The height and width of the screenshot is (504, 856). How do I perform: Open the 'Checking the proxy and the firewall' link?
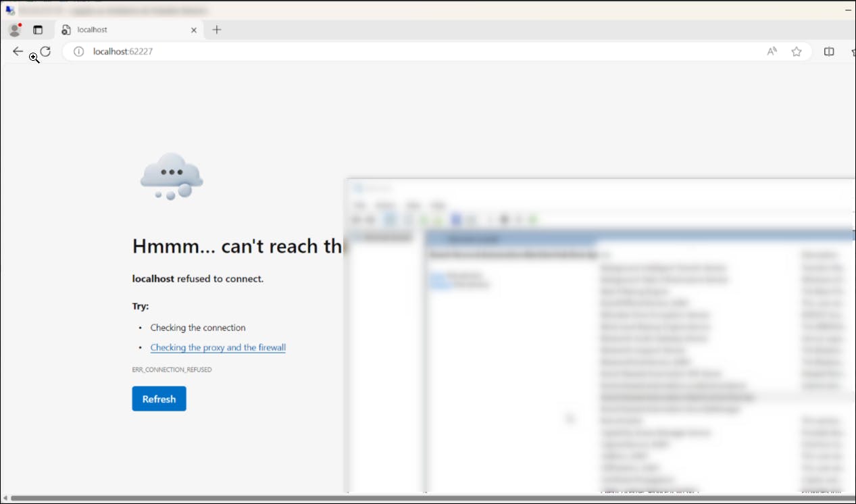click(218, 347)
